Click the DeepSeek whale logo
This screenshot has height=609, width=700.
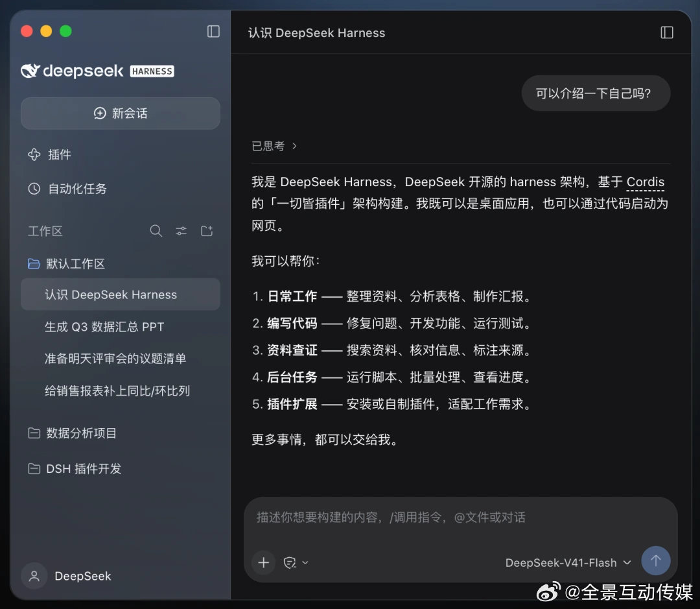[x=30, y=71]
